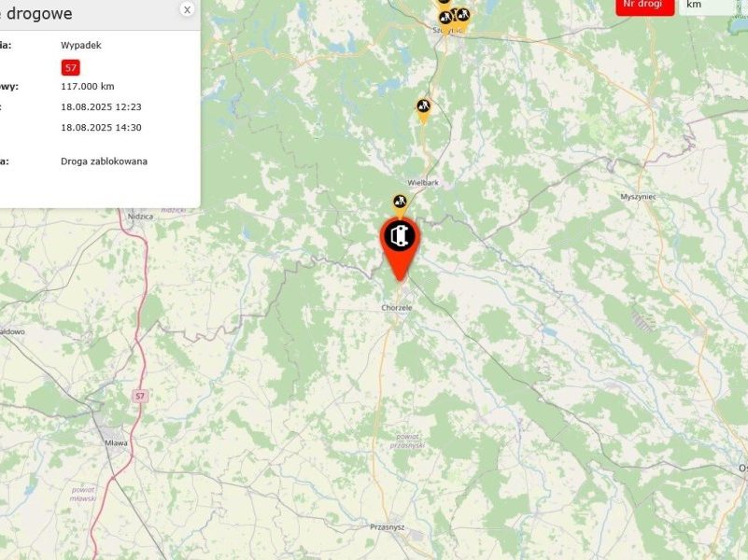Click the S7 road shield on map

pyautogui.click(x=139, y=396)
